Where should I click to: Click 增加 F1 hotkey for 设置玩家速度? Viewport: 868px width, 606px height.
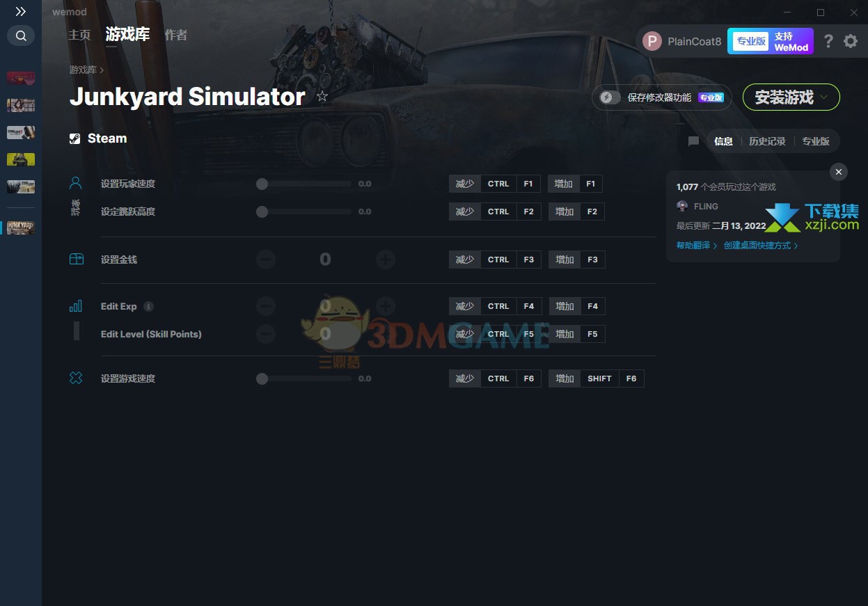click(x=575, y=184)
